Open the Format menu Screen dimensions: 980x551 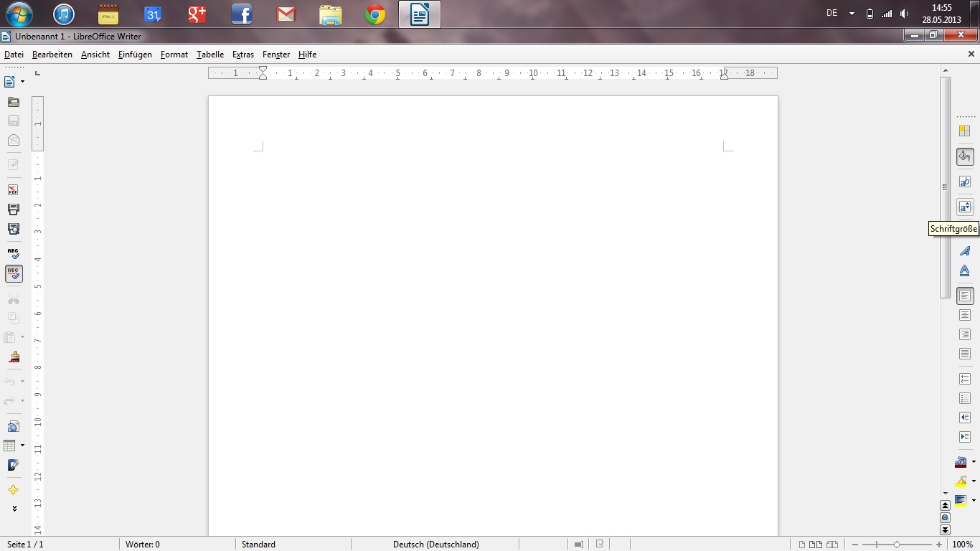[x=174, y=55]
